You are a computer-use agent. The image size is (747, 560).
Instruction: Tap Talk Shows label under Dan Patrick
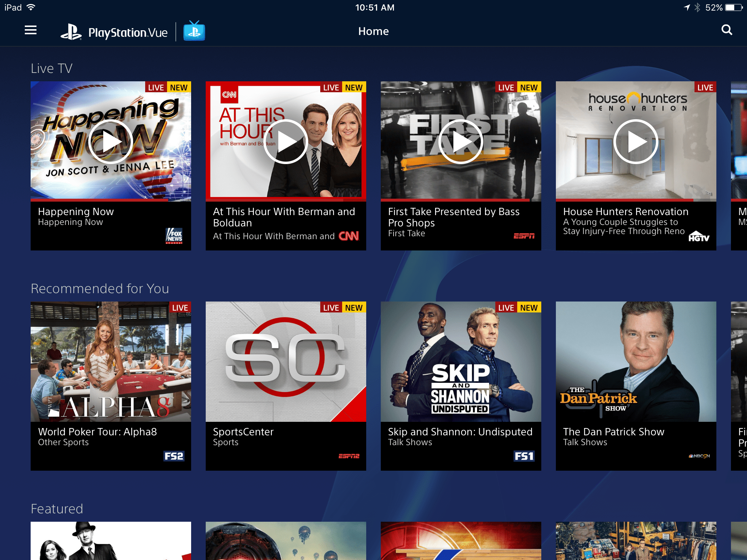tap(585, 442)
